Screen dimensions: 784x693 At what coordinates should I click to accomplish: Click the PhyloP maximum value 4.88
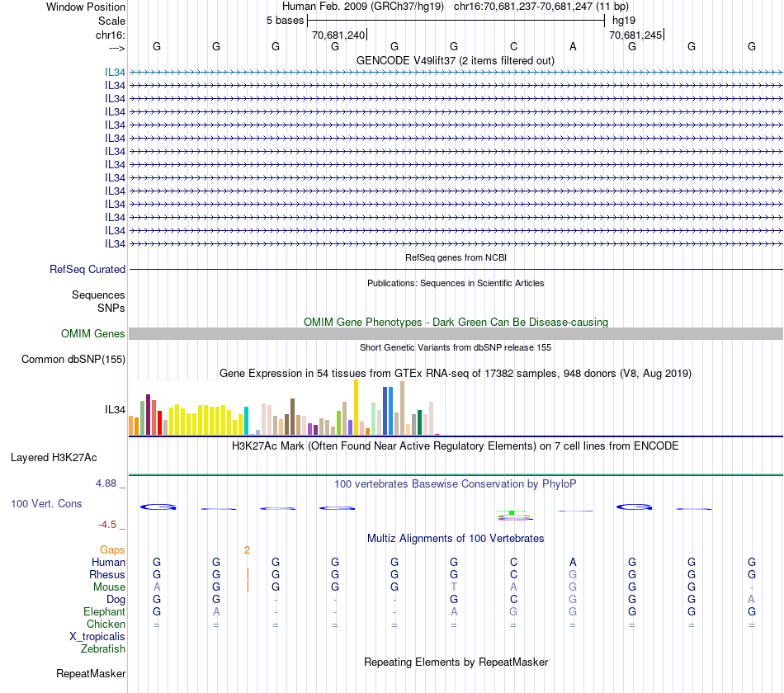coord(106,483)
